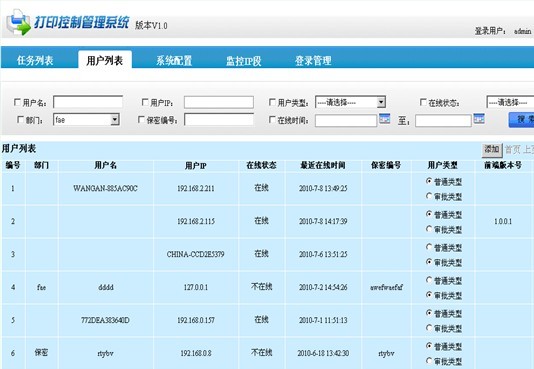This screenshot has height=369, width=534.
Task: Set row 3 CHINA-CCD2E5379 to 普通类型
Action: point(429,247)
